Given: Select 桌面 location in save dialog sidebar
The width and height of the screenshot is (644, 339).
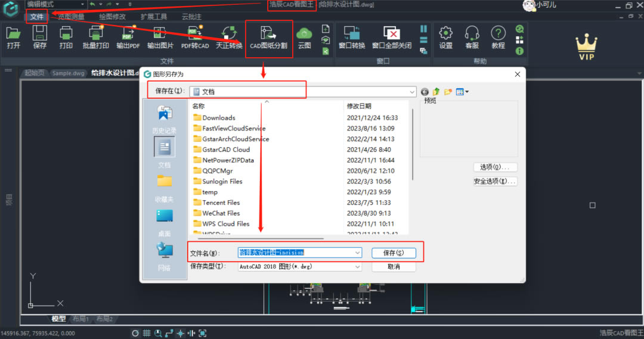Looking at the screenshot, I should pos(164,221).
